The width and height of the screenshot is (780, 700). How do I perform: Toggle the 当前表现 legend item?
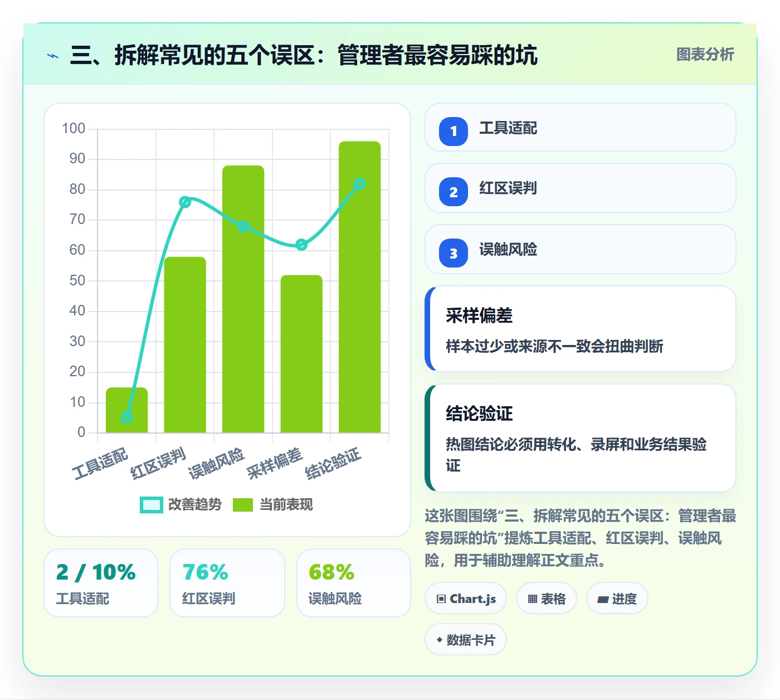click(x=272, y=504)
